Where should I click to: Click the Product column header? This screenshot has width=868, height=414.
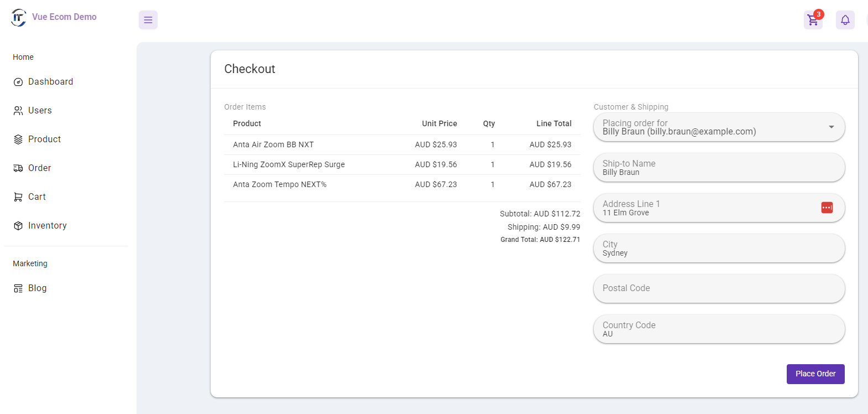(247, 124)
